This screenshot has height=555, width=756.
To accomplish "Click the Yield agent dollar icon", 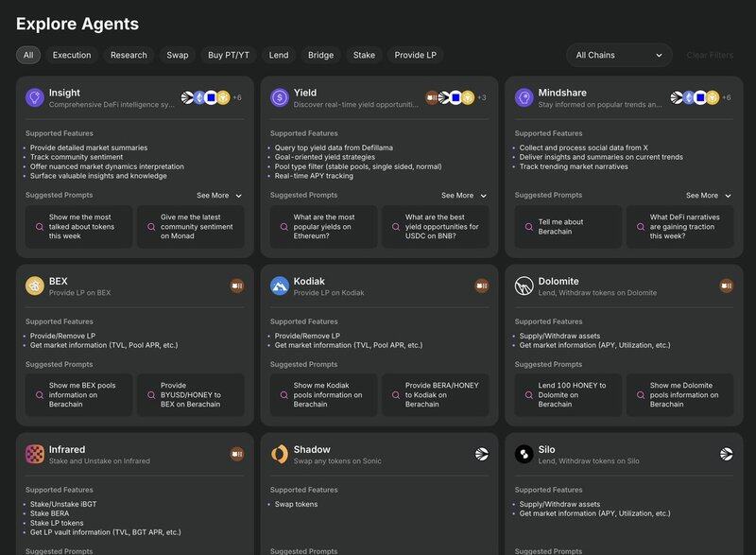I will tap(279, 97).
